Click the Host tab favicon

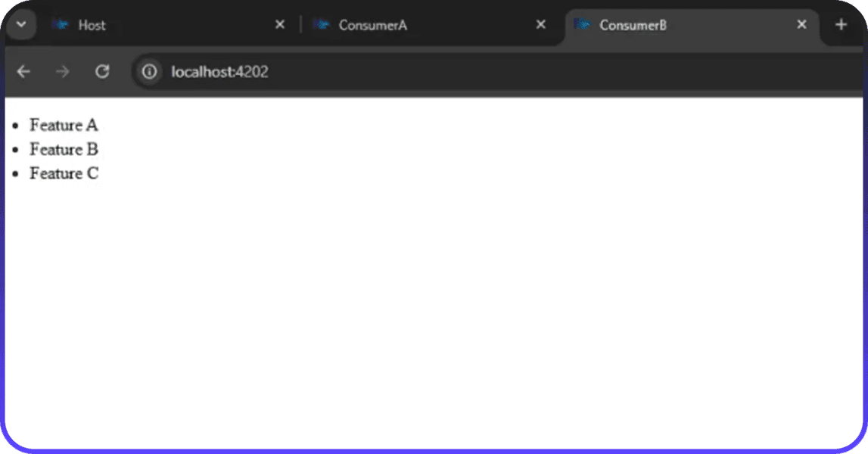click(61, 25)
